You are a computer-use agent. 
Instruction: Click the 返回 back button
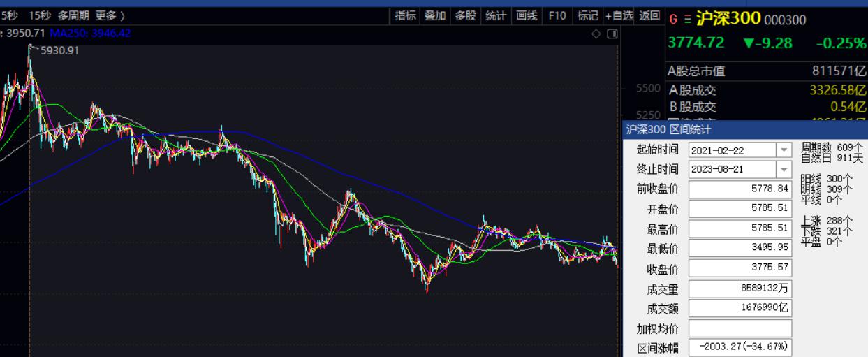click(x=649, y=15)
